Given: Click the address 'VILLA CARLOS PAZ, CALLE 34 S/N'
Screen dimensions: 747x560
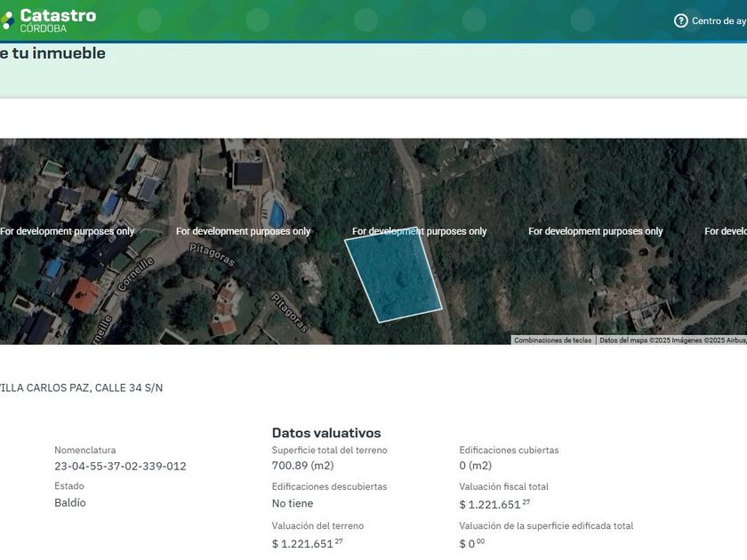Looking at the screenshot, I should pos(80,388).
